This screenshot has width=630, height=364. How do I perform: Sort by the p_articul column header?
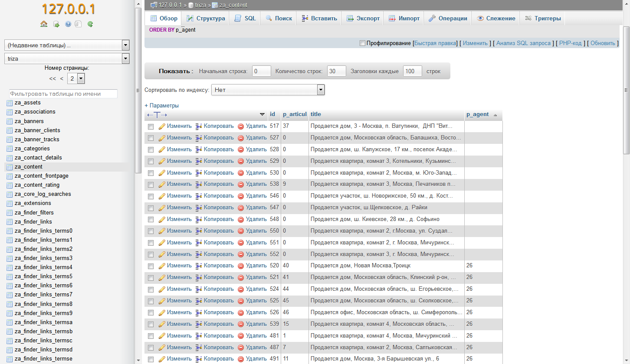295,114
